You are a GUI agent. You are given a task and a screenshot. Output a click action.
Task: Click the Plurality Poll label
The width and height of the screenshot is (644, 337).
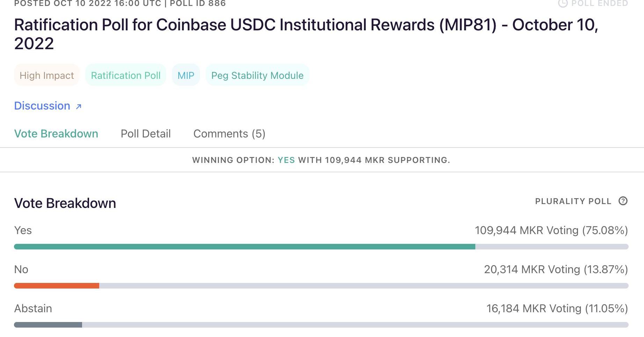[573, 201]
